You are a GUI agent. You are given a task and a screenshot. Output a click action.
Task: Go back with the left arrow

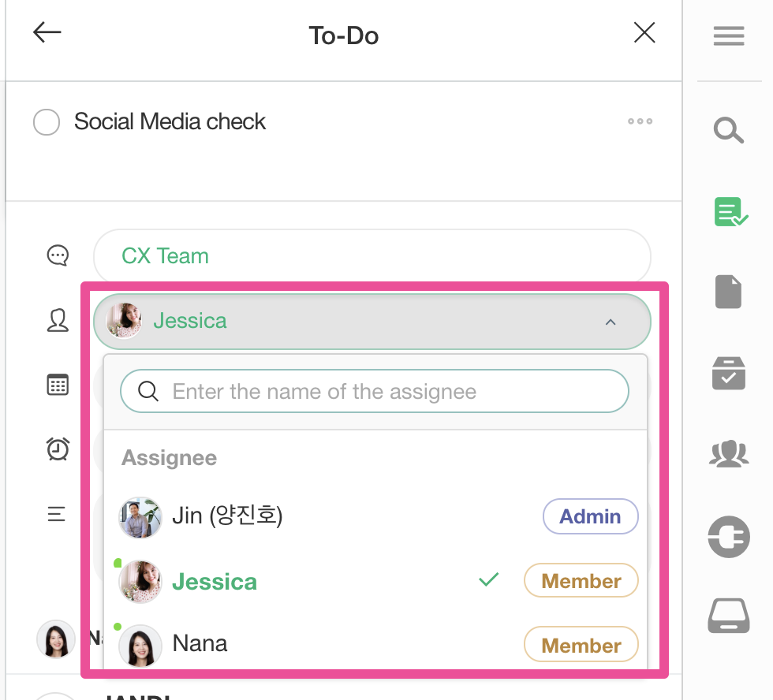[x=47, y=32]
